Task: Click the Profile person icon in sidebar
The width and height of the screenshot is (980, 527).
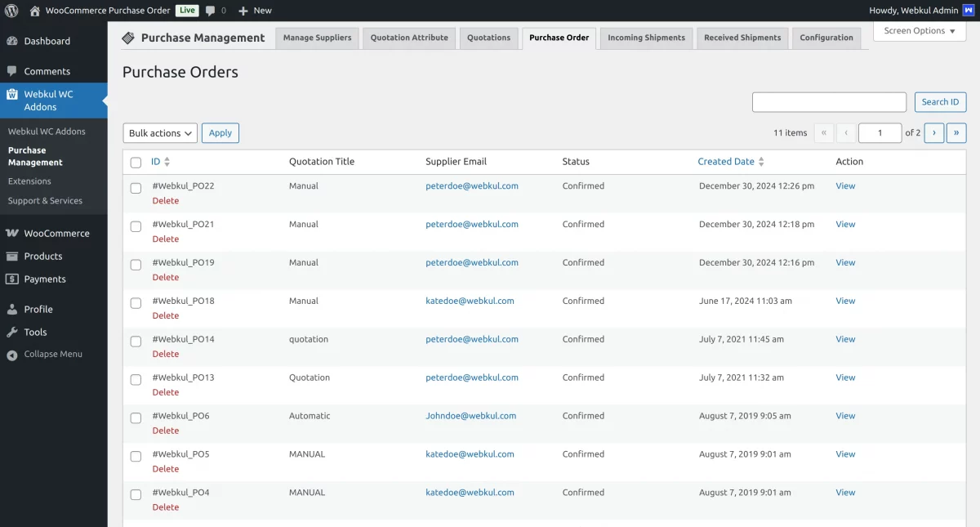Action: click(14, 309)
